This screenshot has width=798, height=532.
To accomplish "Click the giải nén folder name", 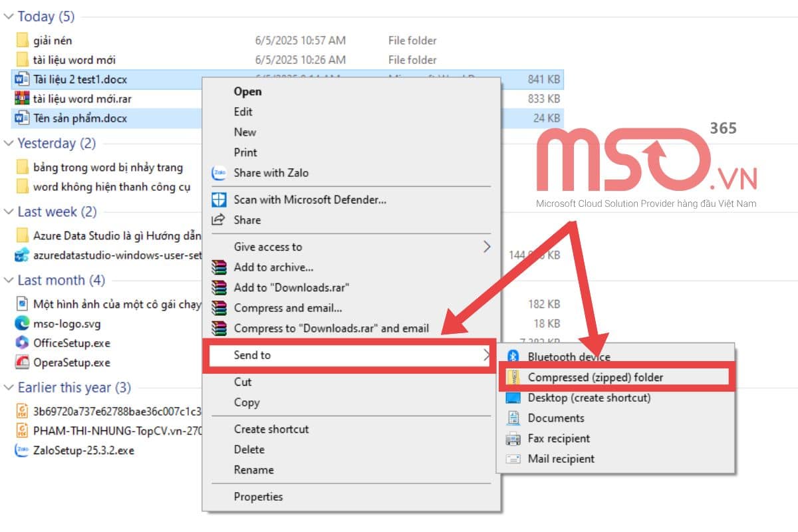I will pos(53,41).
